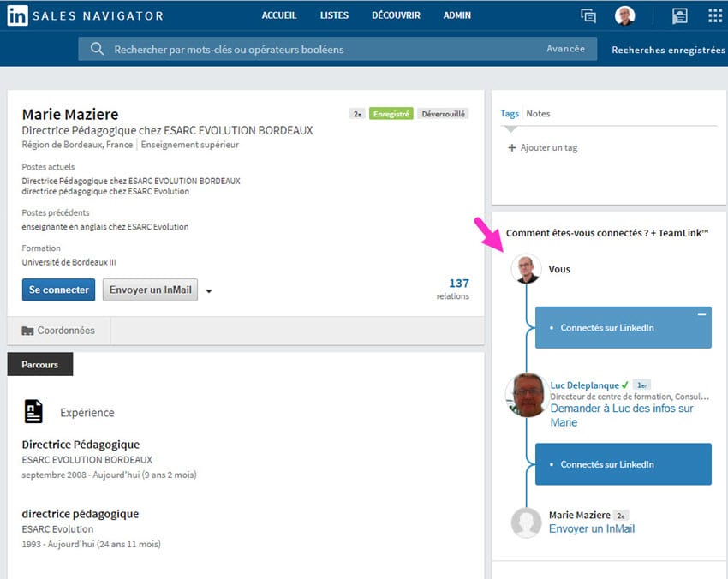728x579 pixels.
Task: Click the 1er badge next to Luc Deleplanque
Action: click(642, 385)
